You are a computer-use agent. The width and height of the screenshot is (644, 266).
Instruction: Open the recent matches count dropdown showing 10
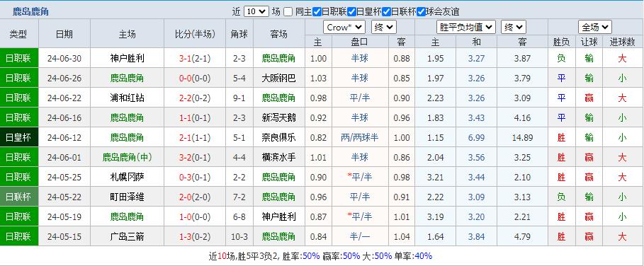click(256, 11)
